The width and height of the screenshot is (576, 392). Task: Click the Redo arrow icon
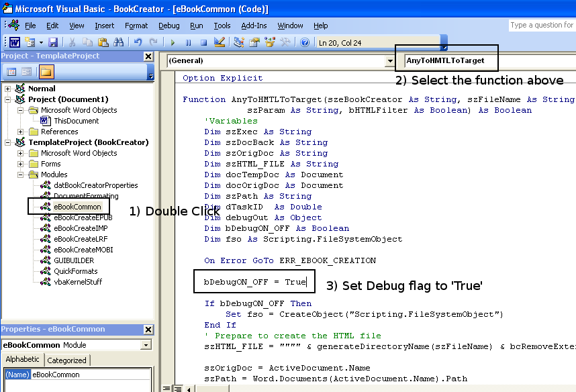pyautogui.click(x=153, y=42)
